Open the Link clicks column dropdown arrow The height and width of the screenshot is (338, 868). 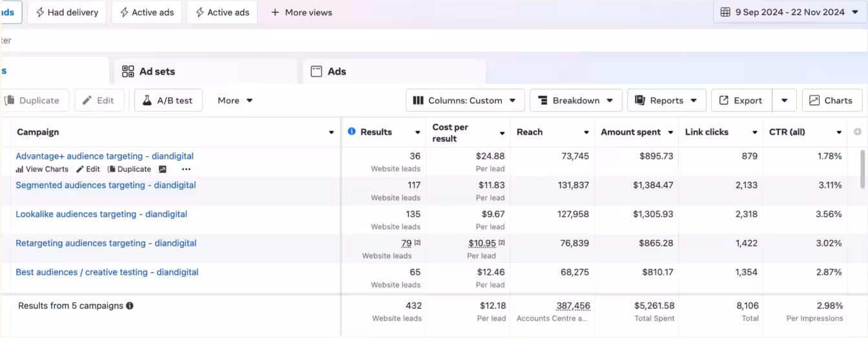[754, 133]
